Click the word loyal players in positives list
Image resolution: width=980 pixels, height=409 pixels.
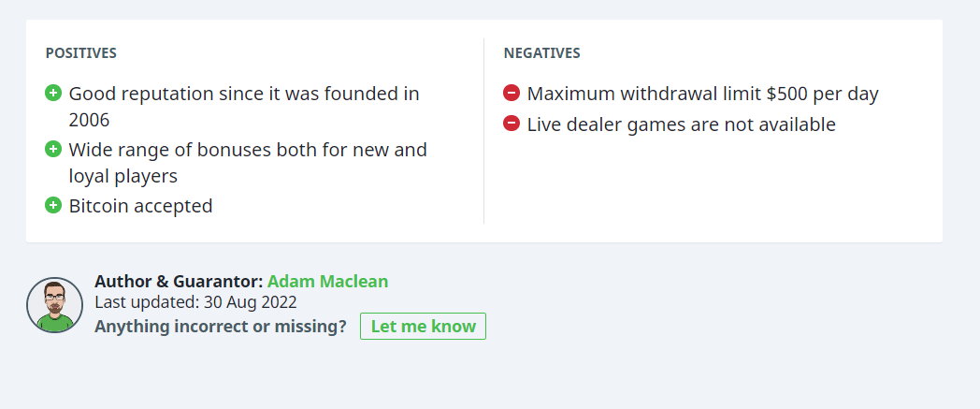click(x=122, y=176)
